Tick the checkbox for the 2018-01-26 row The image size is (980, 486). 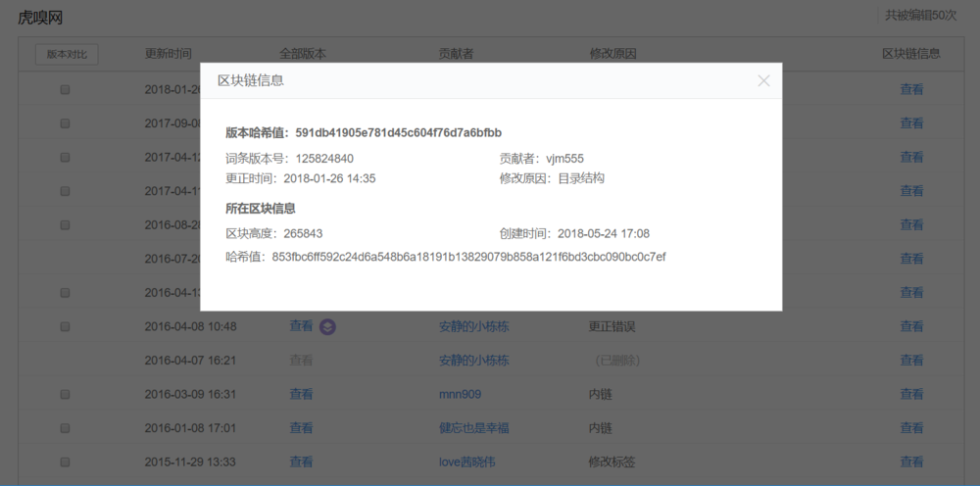coord(65,90)
